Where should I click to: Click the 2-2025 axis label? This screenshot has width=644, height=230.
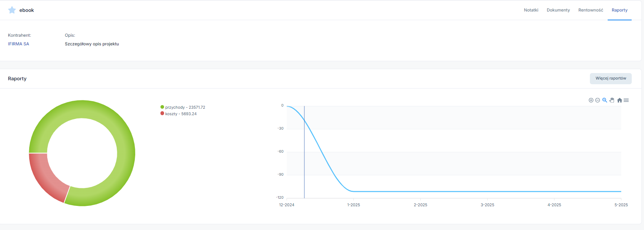(420, 205)
